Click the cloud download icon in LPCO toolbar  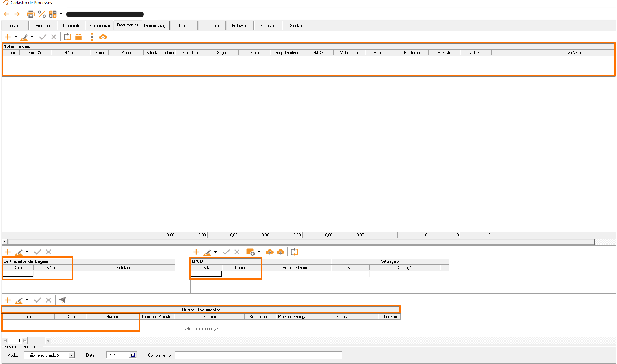point(281,252)
